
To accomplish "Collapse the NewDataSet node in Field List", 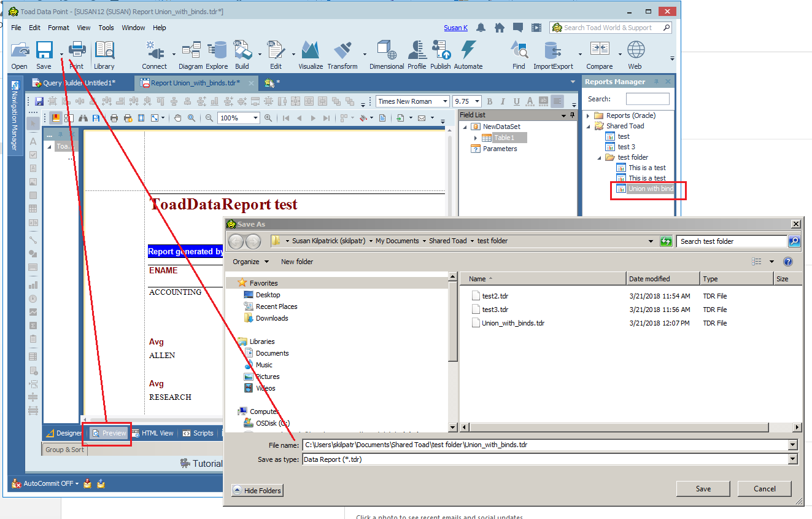I will click(465, 127).
